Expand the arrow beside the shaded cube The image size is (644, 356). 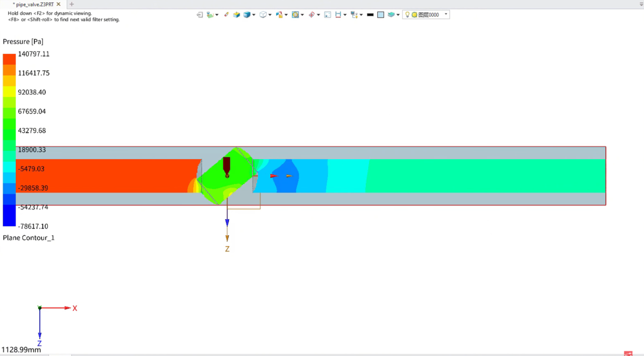(254, 15)
